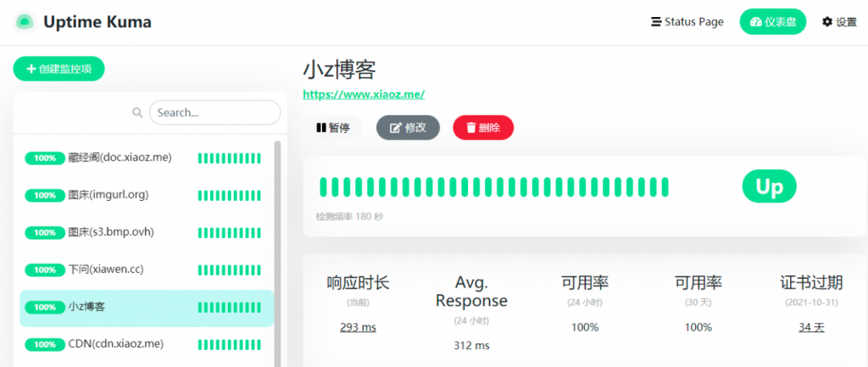The image size is (868, 367).
Task: Click the search magnifier icon
Action: click(x=137, y=113)
